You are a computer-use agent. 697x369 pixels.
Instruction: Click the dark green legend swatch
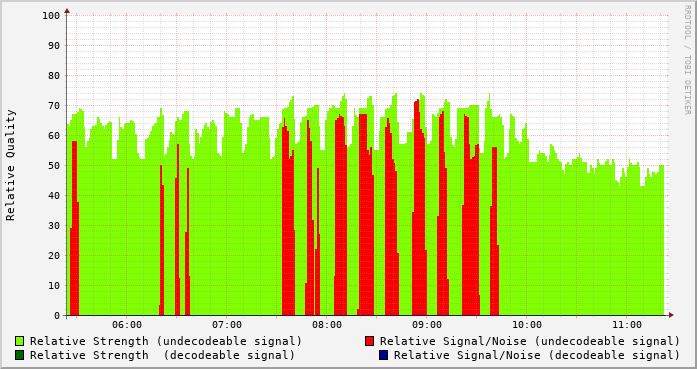[x=20, y=355]
